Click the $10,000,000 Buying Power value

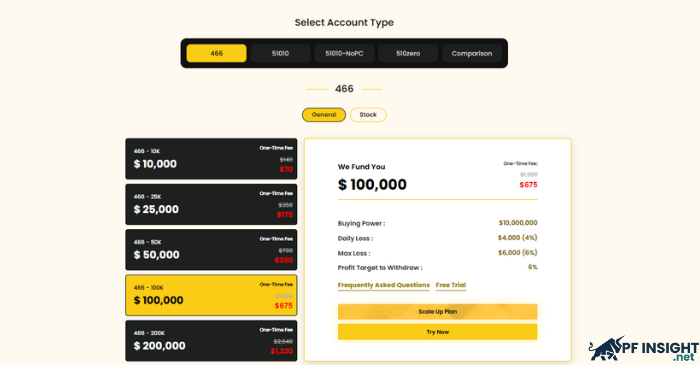point(518,223)
